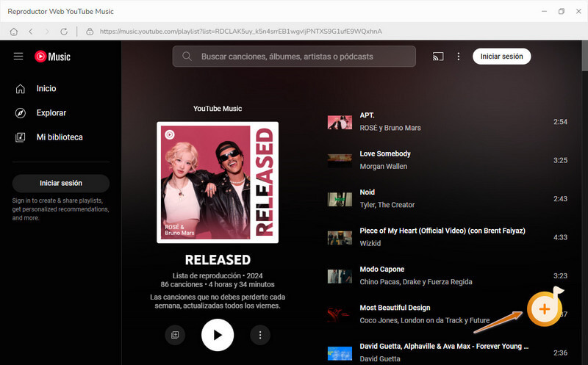Reload the page with refresh icon
Image resolution: width=588 pixels, height=365 pixels.
[x=64, y=32]
